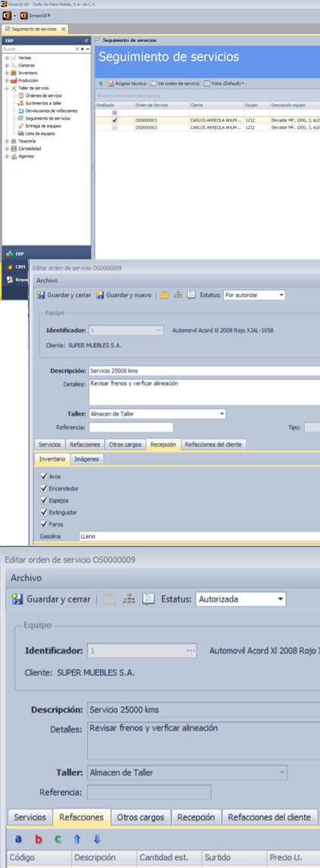This screenshot has height=868, width=320.
Task: Click the blue down arrow in Refacciones
Action: point(98,838)
